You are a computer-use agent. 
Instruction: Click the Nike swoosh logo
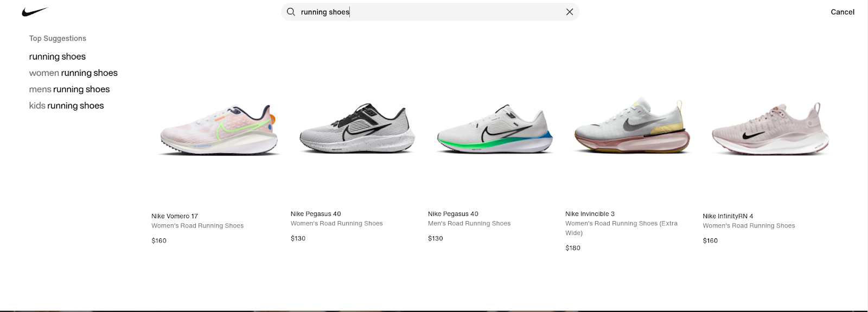click(x=35, y=12)
